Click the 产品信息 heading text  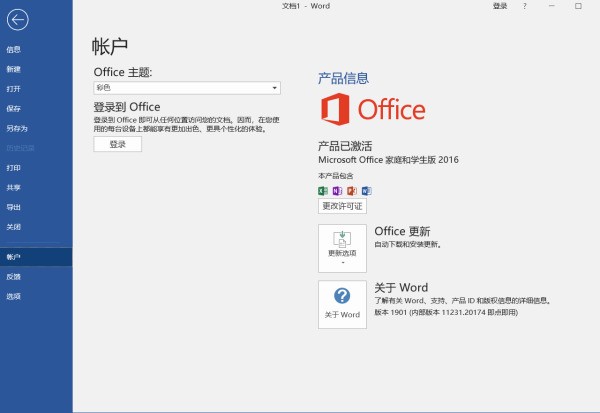pos(343,78)
